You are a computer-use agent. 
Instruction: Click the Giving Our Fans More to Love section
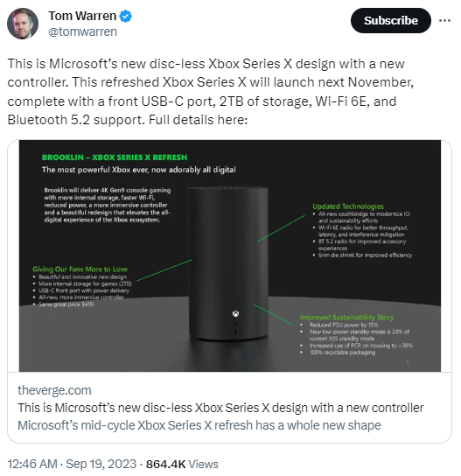(x=82, y=286)
